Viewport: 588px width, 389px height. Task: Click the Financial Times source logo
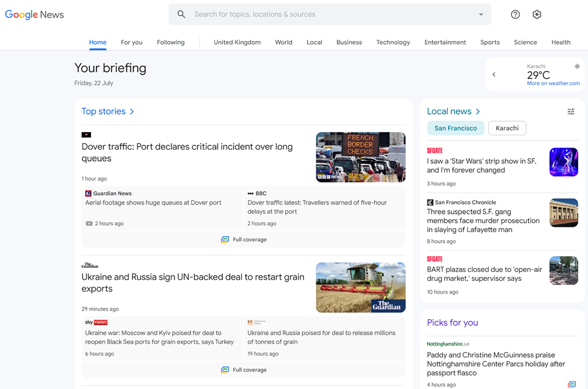(x=257, y=322)
